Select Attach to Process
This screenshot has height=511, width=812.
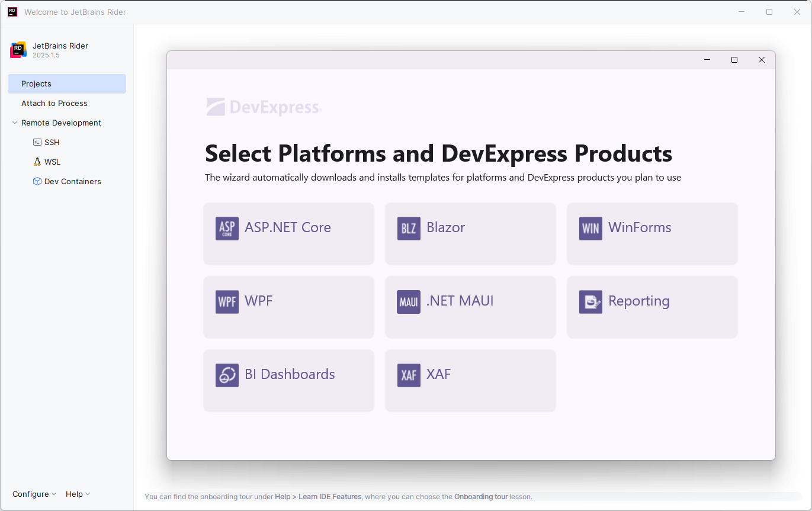click(54, 103)
